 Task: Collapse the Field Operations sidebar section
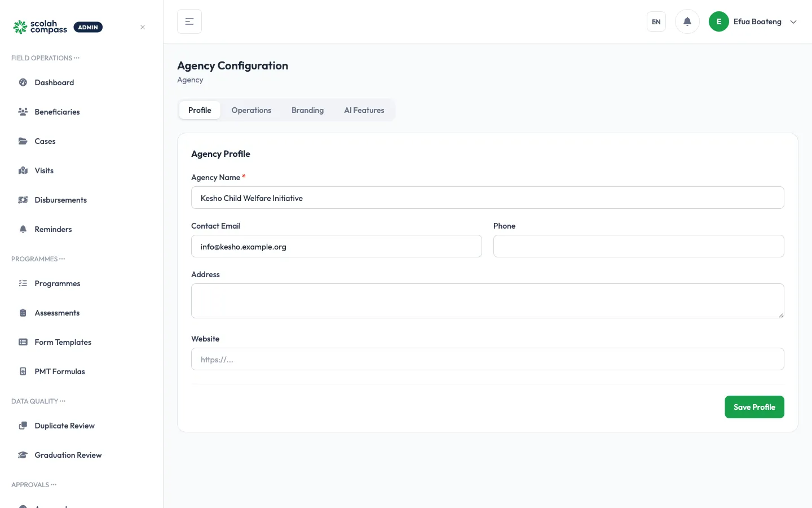coord(45,58)
